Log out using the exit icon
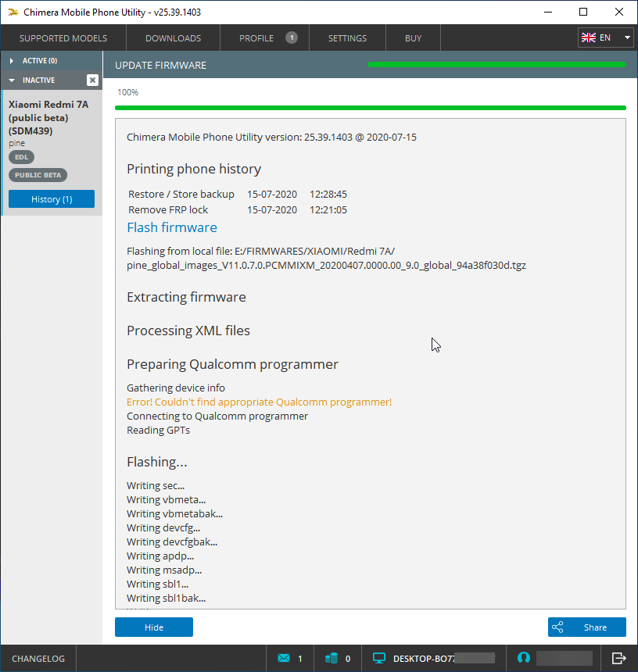The image size is (638, 672). tap(618, 658)
